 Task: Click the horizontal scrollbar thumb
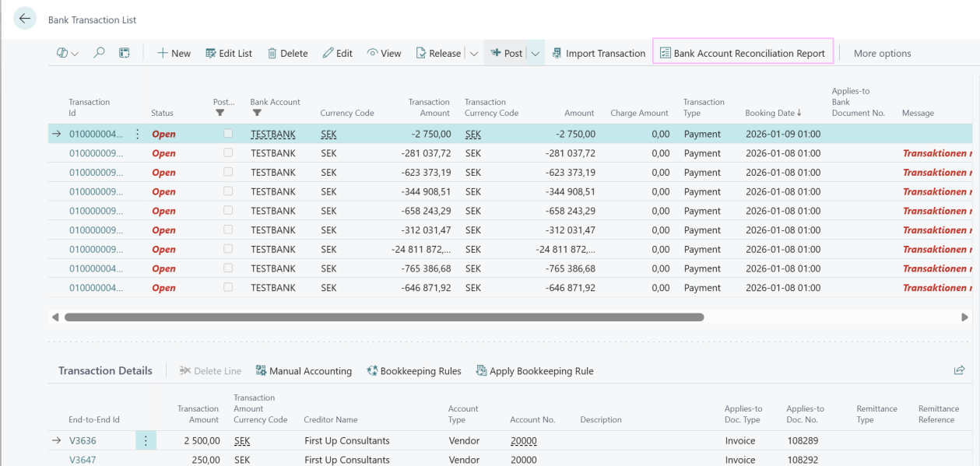click(385, 317)
